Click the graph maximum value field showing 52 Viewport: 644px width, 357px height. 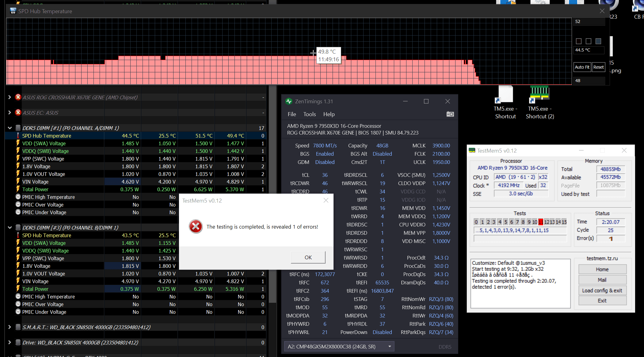(589, 21)
